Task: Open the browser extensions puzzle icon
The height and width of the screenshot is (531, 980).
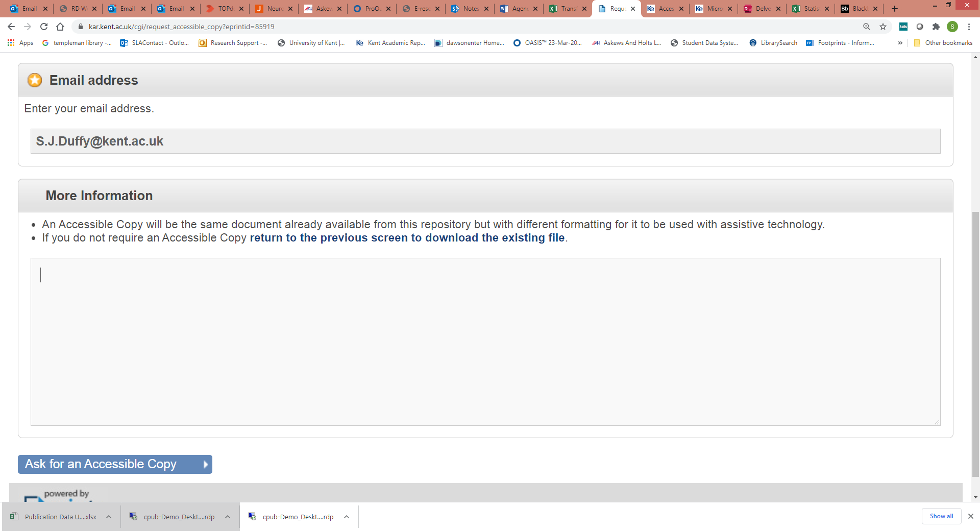Action: [936, 27]
